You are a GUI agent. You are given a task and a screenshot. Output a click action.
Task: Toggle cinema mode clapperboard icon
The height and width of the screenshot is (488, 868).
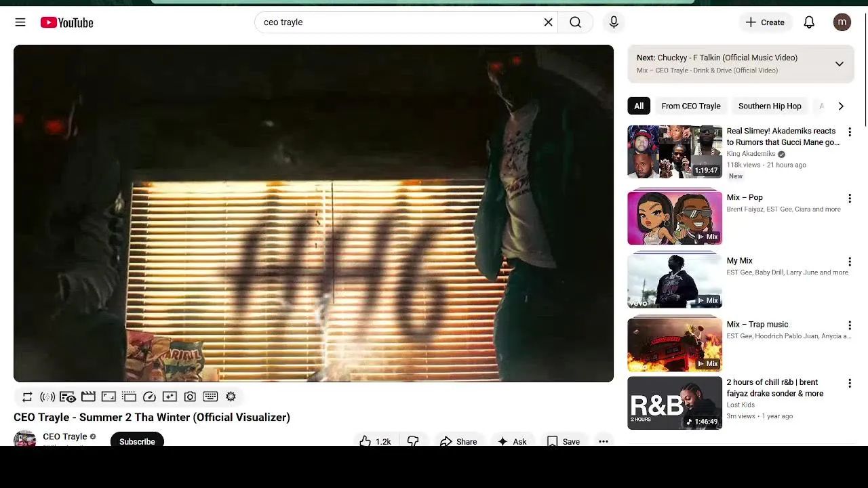[x=88, y=396]
